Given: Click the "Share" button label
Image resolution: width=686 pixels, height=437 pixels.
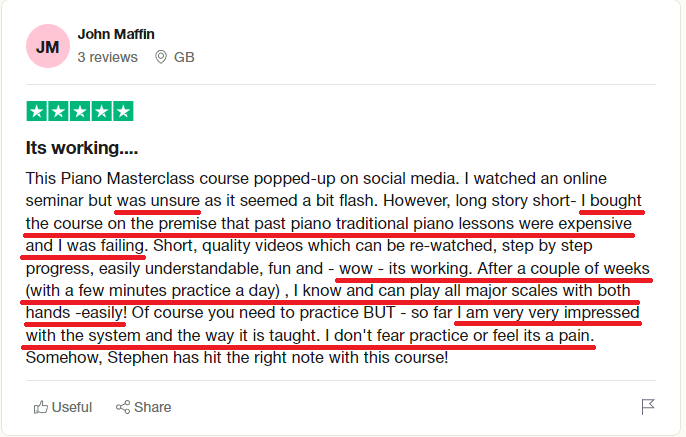Looking at the screenshot, I should (x=152, y=407).
